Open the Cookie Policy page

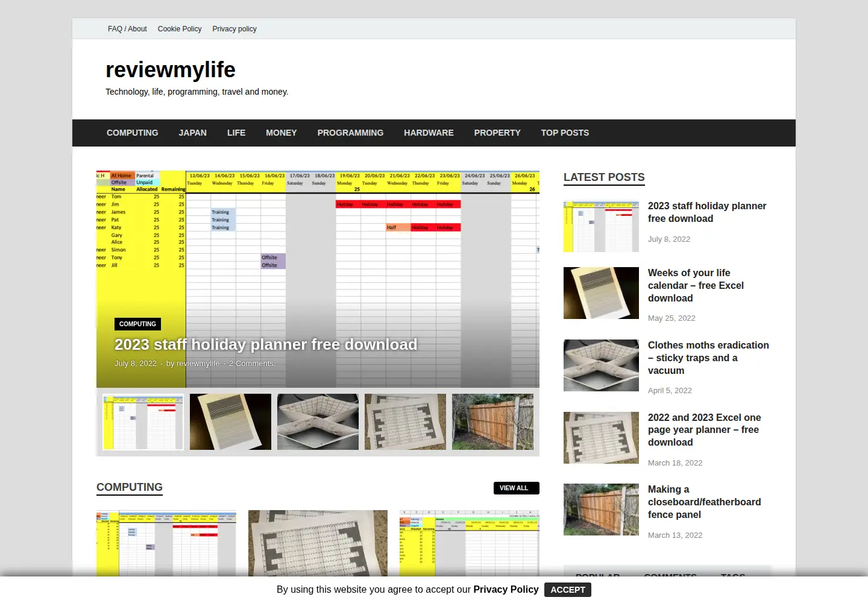180,29
